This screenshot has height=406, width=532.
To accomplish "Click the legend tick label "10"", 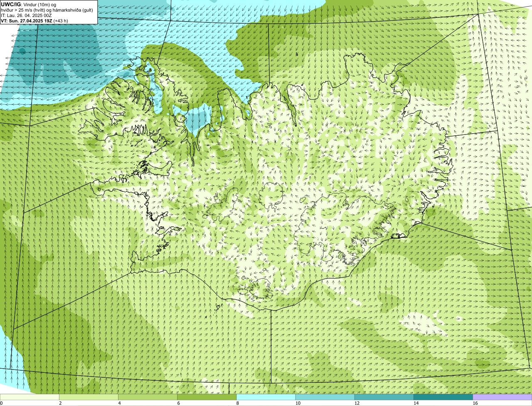I will 298,403.
